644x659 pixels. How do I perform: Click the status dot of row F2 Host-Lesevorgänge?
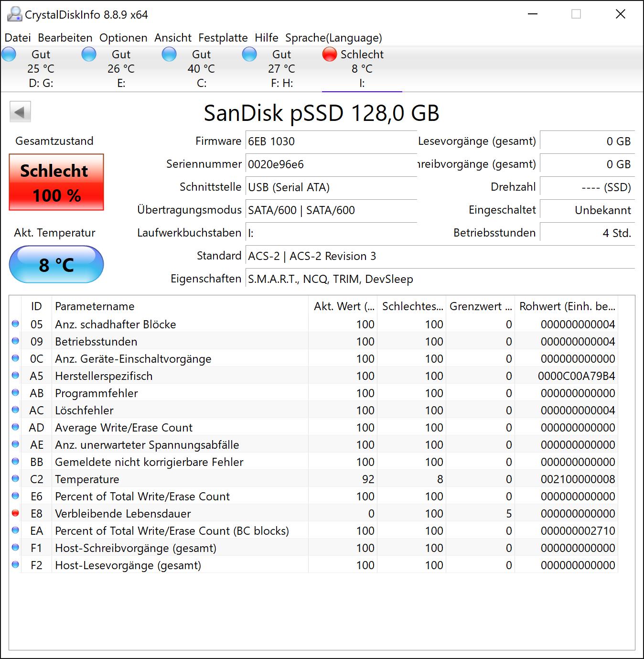click(x=15, y=565)
